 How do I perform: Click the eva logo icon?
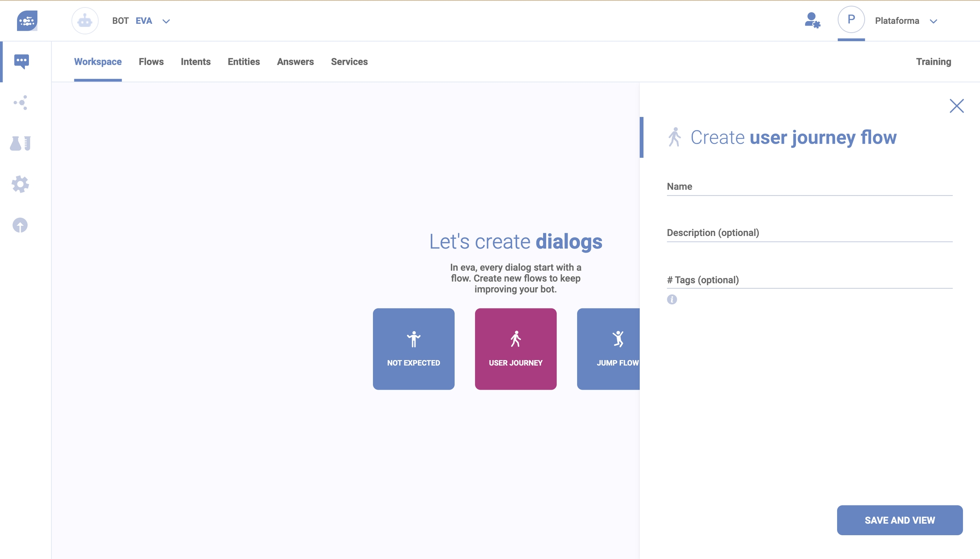(27, 20)
